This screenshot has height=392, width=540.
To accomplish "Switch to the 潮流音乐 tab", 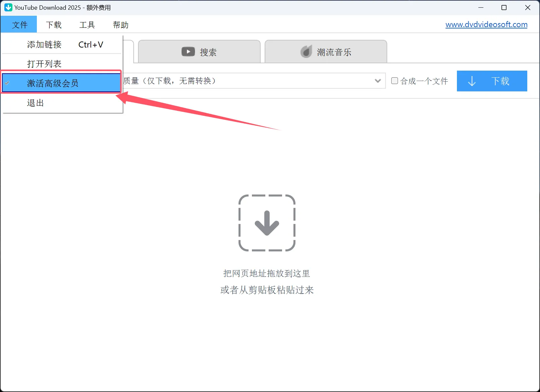I will pyautogui.click(x=326, y=52).
